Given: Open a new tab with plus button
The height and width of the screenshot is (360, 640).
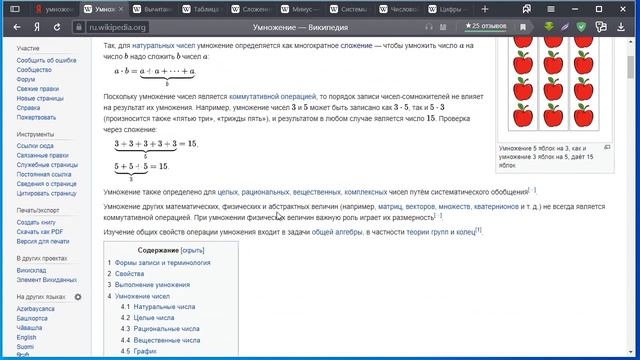Looking at the screenshot, I should [484, 9].
